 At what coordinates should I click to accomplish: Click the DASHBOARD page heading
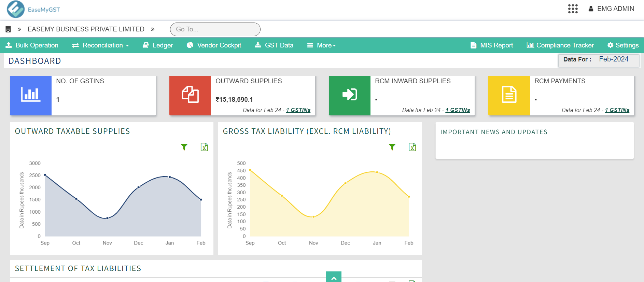[x=35, y=61]
